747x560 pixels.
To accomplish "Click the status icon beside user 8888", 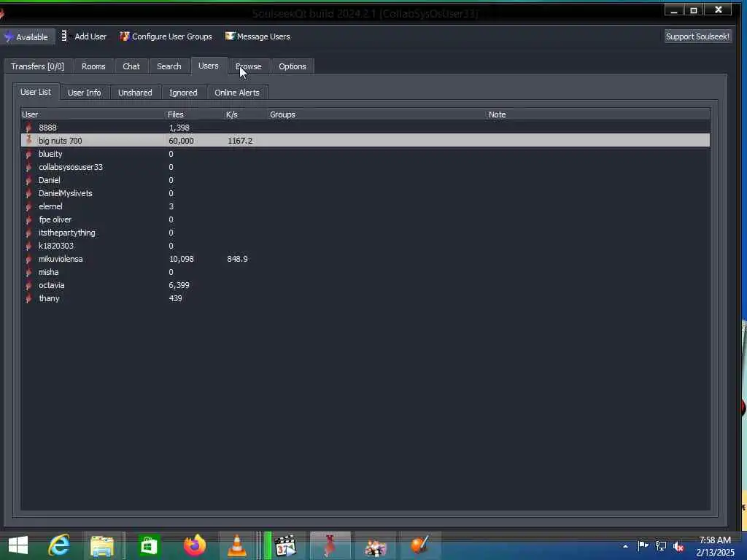I will (29, 128).
